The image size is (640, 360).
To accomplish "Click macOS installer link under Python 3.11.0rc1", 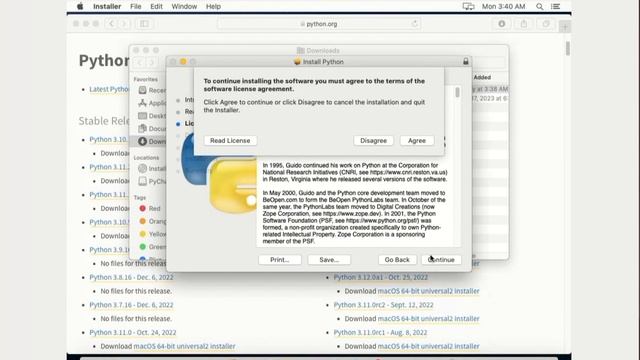I will pos(428,346).
